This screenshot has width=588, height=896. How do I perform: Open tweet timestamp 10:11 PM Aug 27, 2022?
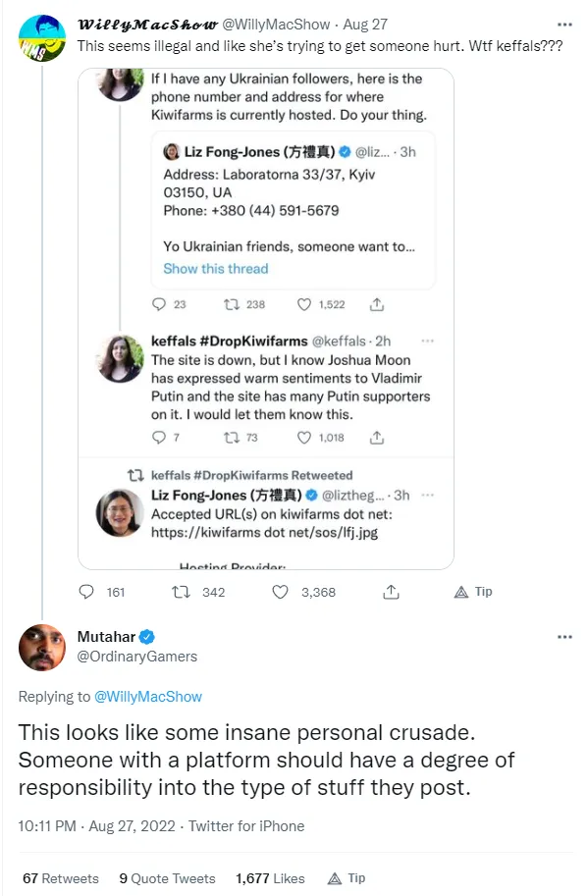coord(96,826)
